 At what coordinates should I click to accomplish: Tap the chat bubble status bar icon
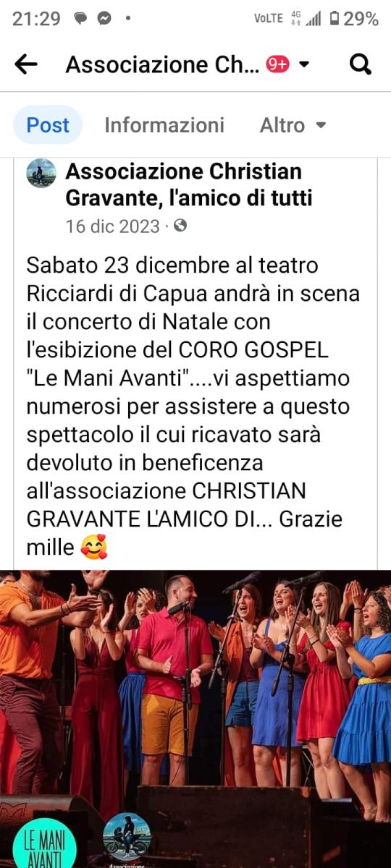(x=81, y=19)
